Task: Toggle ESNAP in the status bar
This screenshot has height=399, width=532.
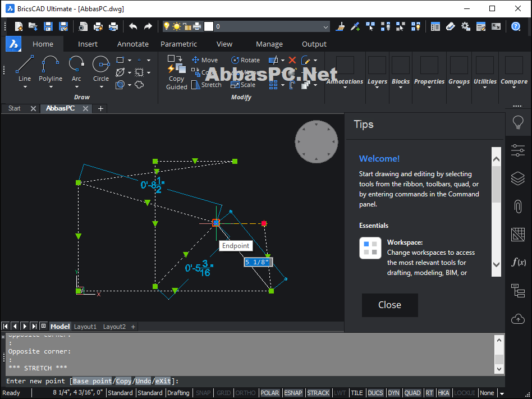Action: point(293,393)
